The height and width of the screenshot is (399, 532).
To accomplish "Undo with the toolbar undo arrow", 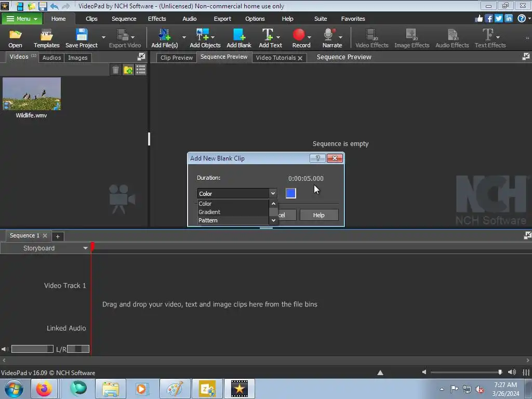I will 54,6.
